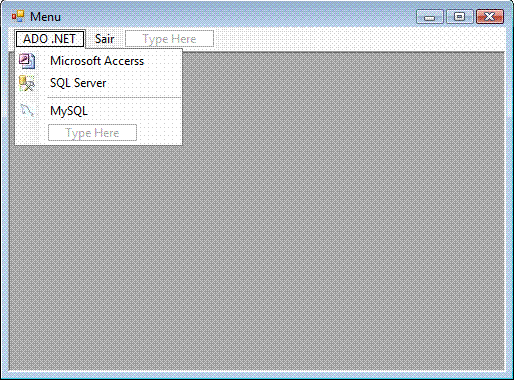Minimize the Menu form window
The width and height of the screenshot is (515, 381).
click(430, 17)
